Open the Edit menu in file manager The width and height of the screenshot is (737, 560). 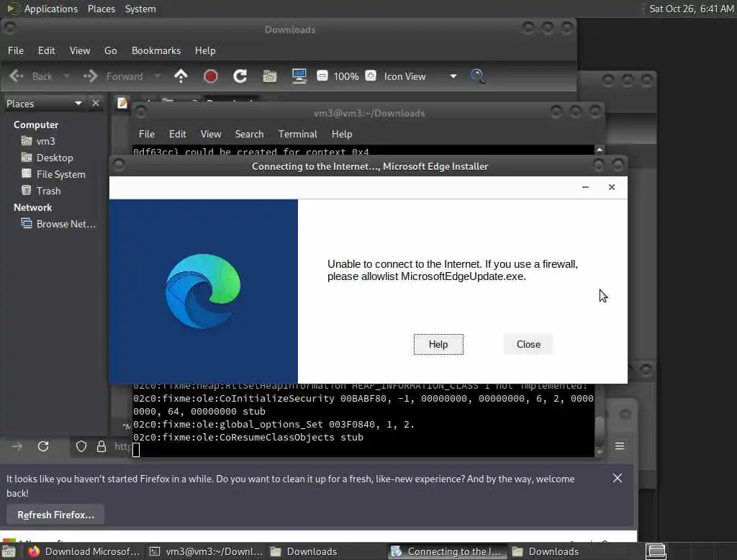point(47,50)
